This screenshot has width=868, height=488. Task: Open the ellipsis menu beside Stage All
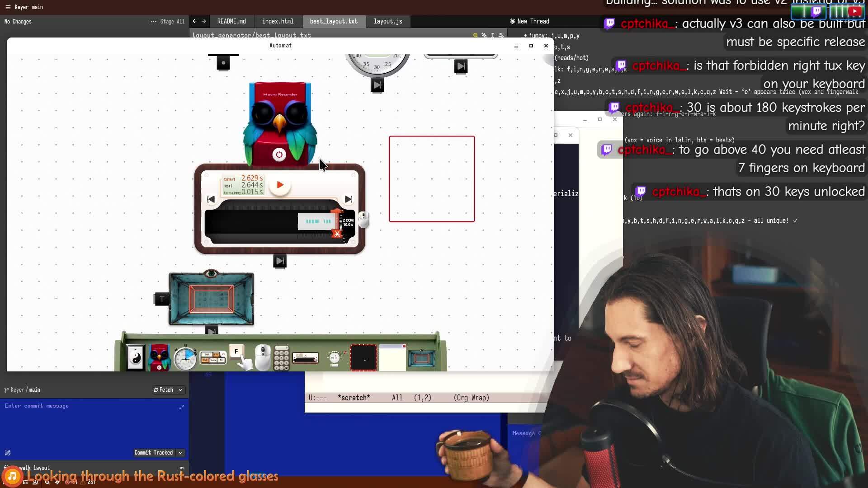[154, 22]
